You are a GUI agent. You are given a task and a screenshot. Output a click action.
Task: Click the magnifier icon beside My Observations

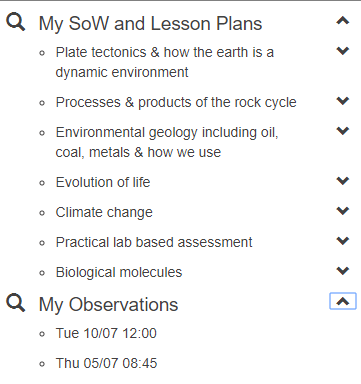click(x=15, y=303)
